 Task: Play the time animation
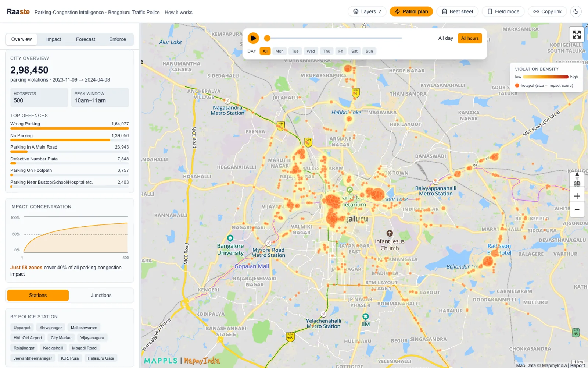point(253,38)
